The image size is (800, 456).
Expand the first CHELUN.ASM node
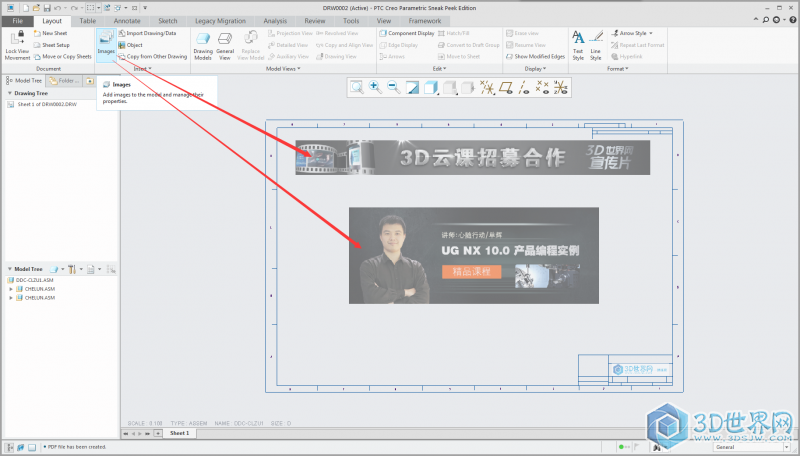click(11, 289)
